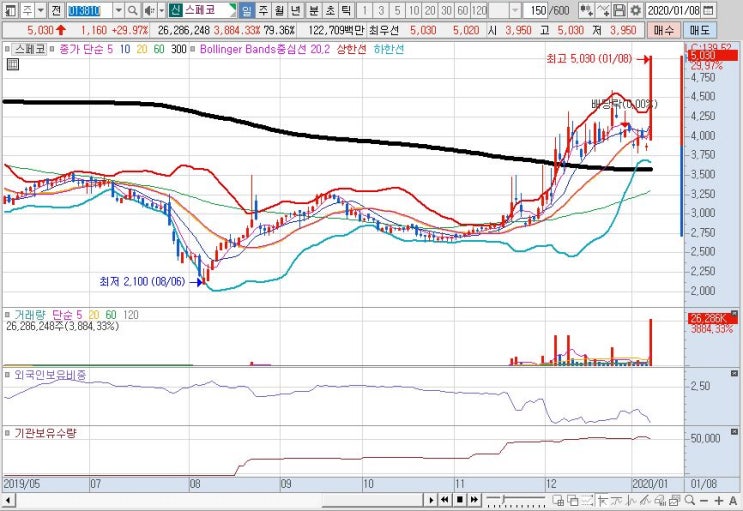743x511 pixels.
Task: Save the chart with floppy disk icon
Action: [x=620, y=10]
